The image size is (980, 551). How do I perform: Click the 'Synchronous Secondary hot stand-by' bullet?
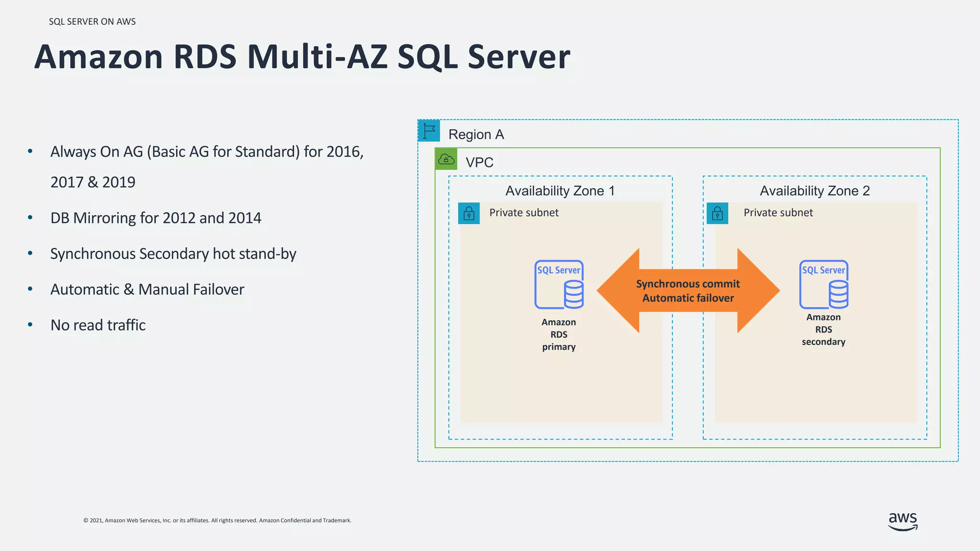click(173, 254)
